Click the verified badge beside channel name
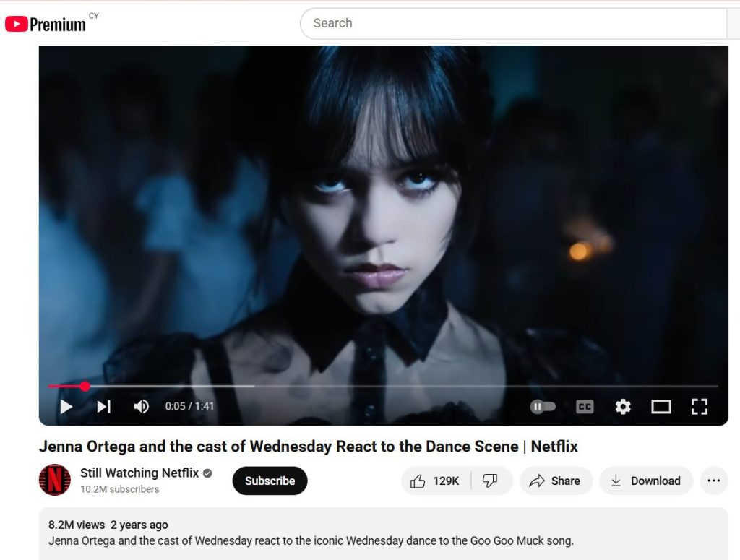Image resolution: width=740 pixels, height=560 pixels. (x=207, y=473)
